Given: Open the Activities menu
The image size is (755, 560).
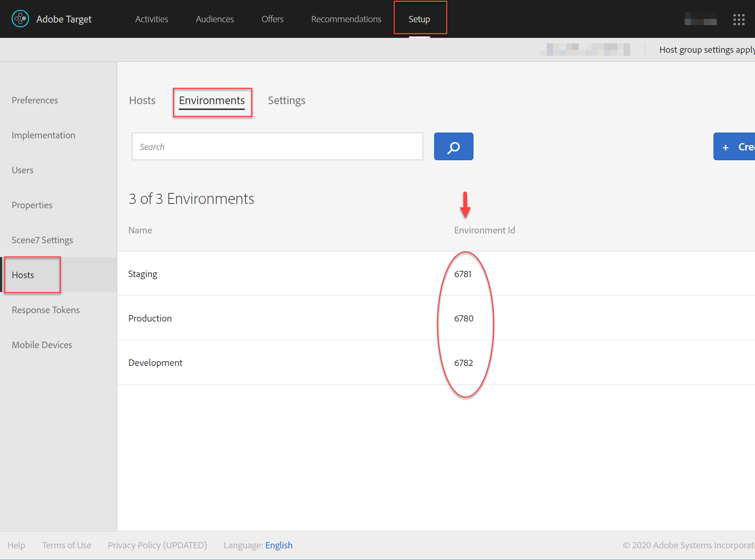Looking at the screenshot, I should pyautogui.click(x=152, y=19).
